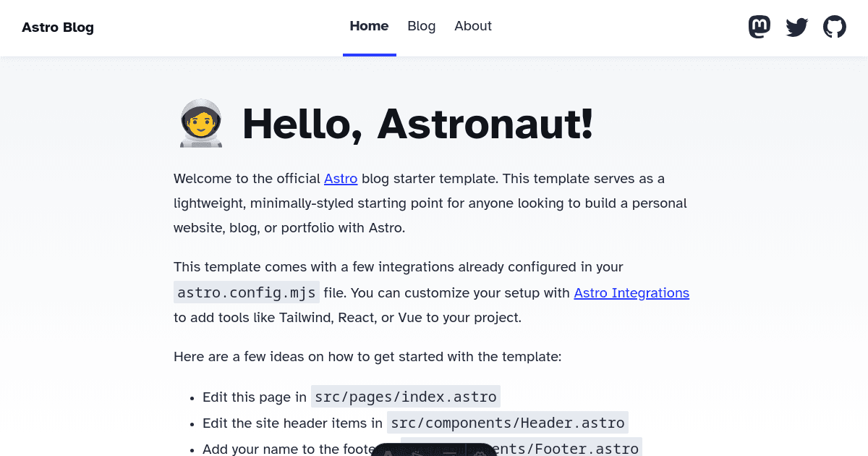This screenshot has width=868, height=456.
Task: Follow the Astro Integrations link
Action: [x=631, y=293]
